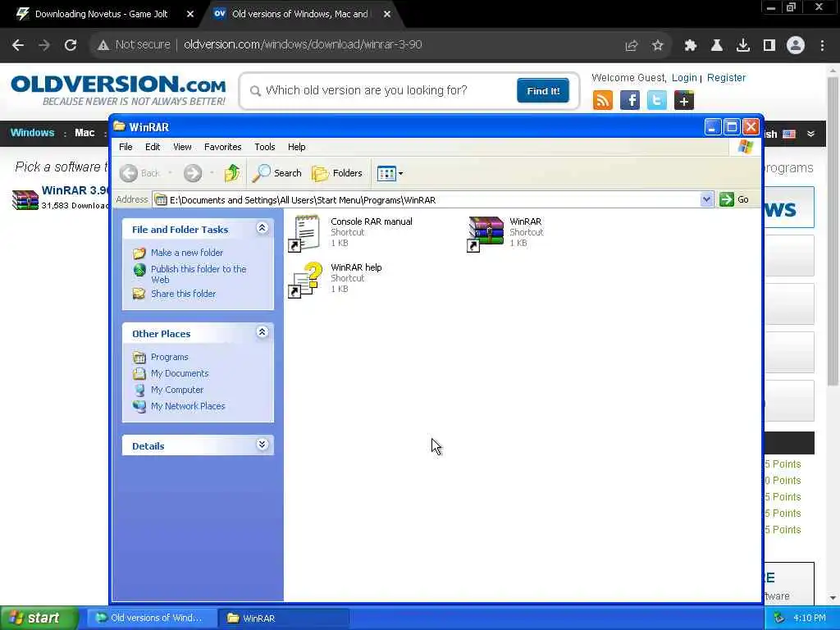This screenshot has height=630, width=840.
Task: Open the Help menu
Action: 296,147
